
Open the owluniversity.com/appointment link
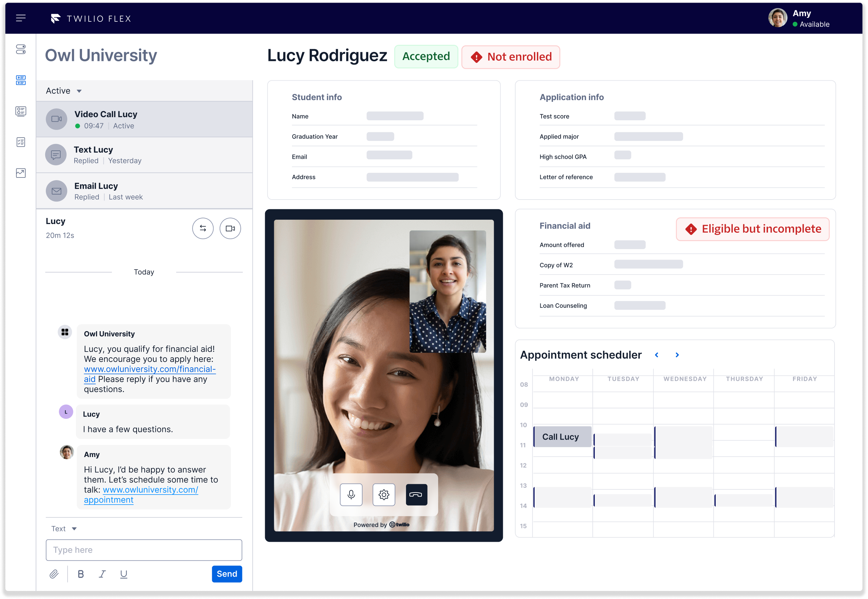(x=141, y=495)
